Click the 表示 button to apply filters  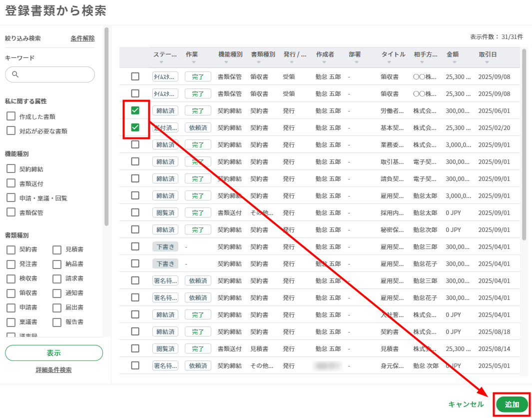tap(54, 353)
